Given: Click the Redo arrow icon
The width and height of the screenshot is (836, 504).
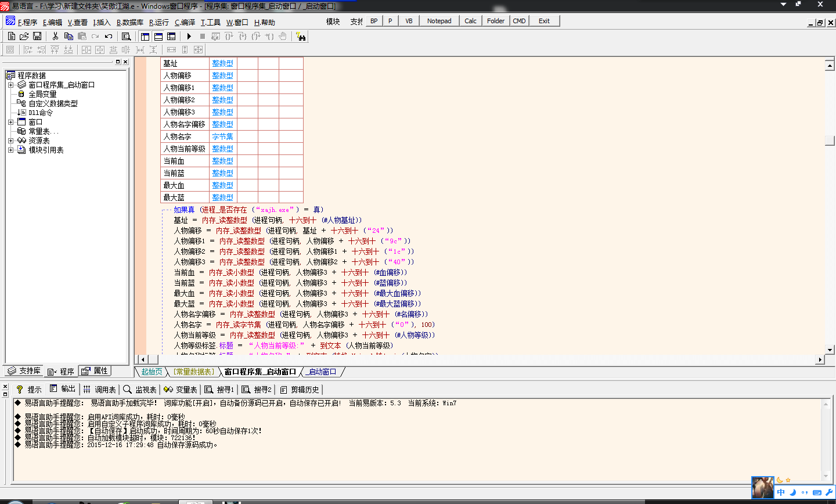Looking at the screenshot, I should (95, 36).
